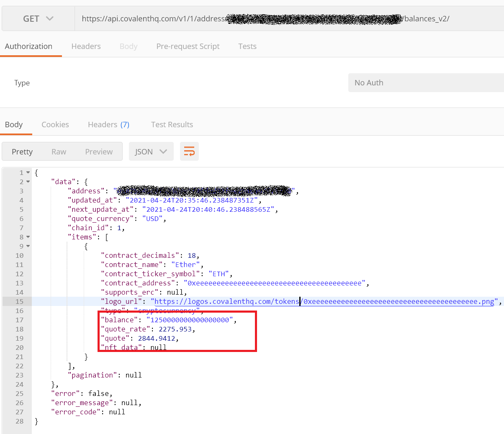Collapse the root object at line 1
The width and height of the screenshot is (504, 434).
(x=28, y=172)
